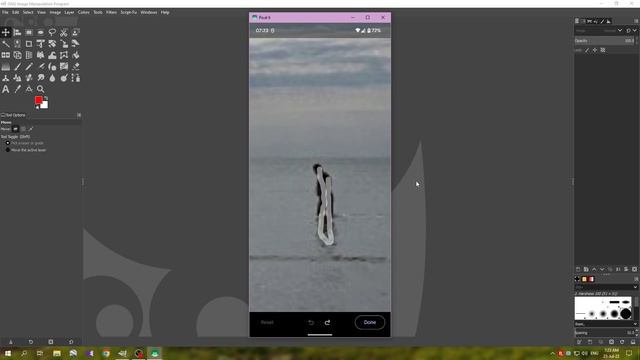Viewport: 640px width, 360px height.
Task: Select the Scissors Select tool
Action: (x=64, y=32)
